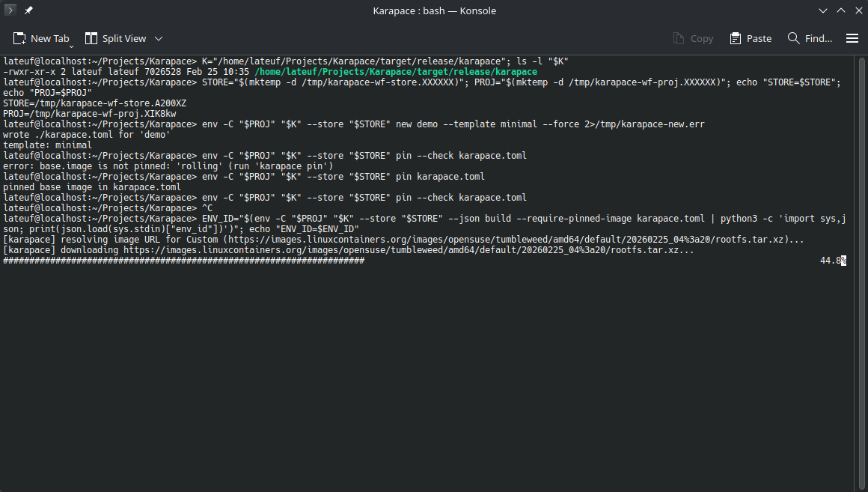Click the Split View toolbar button

point(115,38)
